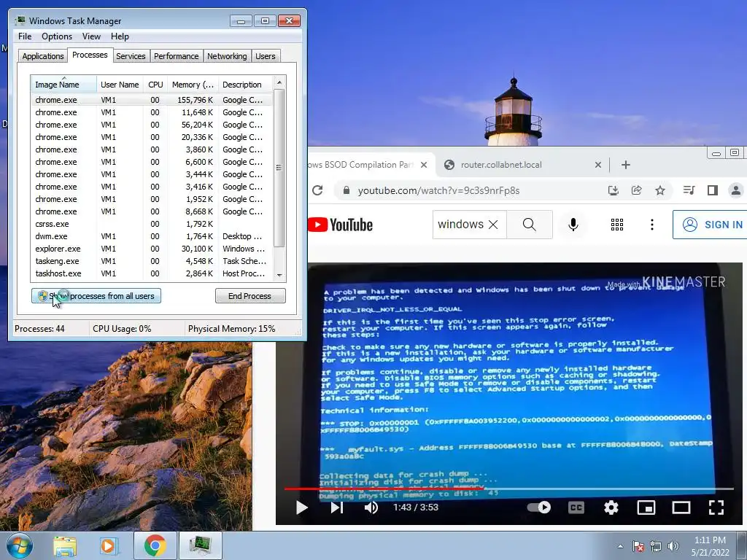Open Chrome profile avatar icon

[735, 190]
